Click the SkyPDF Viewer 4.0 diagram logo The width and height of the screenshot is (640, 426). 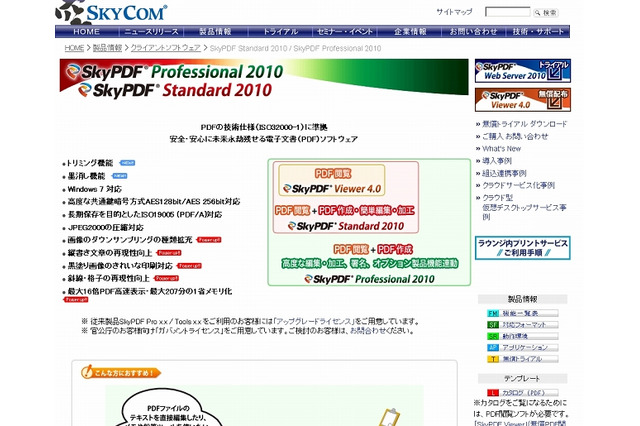pyautogui.click(x=332, y=189)
